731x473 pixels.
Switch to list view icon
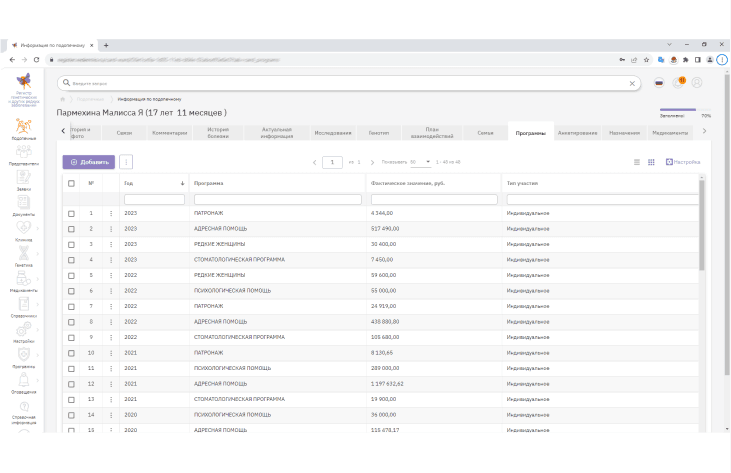point(637,162)
